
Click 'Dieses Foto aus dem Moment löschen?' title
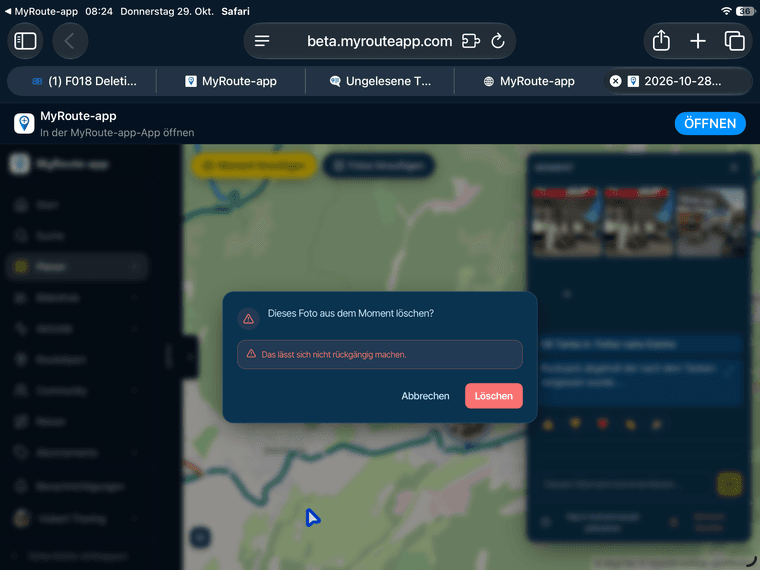coord(351,314)
